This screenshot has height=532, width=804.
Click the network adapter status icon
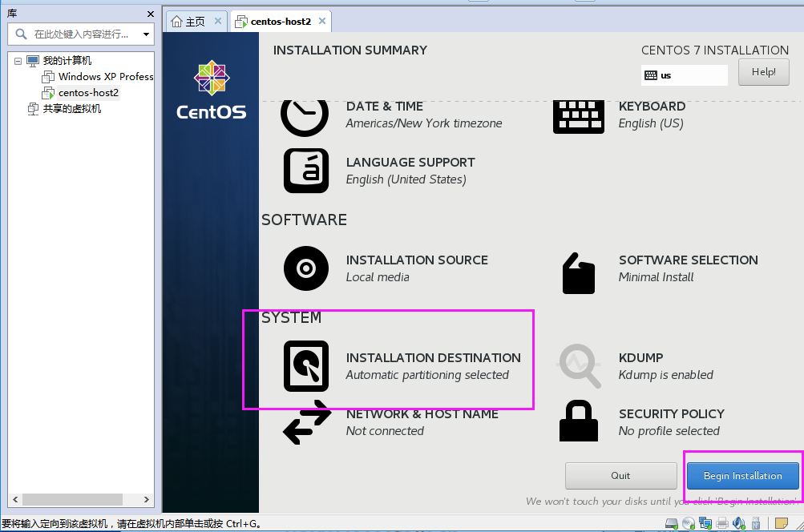705,523
